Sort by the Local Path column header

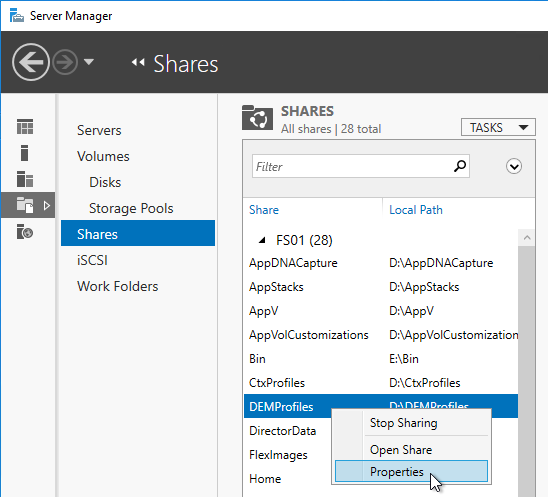pyautogui.click(x=416, y=210)
